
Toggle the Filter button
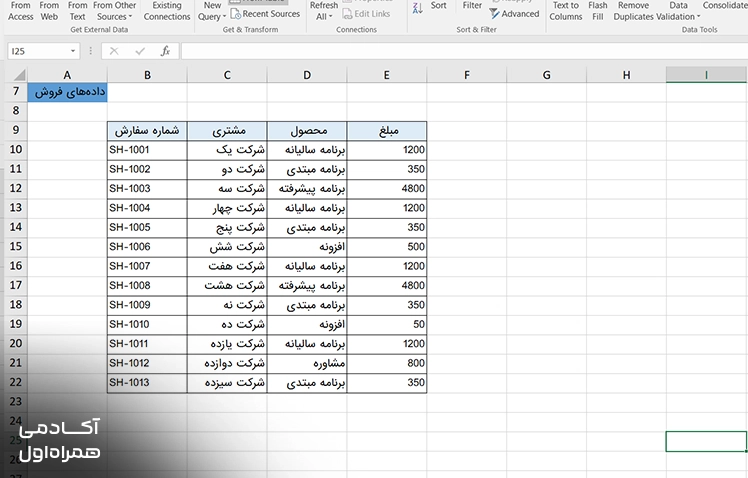(x=472, y=6)
